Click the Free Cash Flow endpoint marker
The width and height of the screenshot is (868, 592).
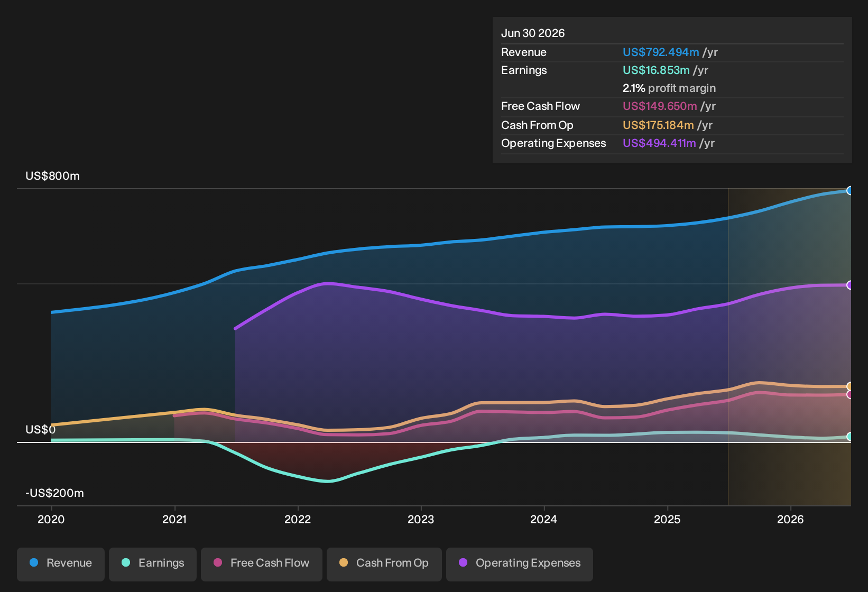(849, 394)
